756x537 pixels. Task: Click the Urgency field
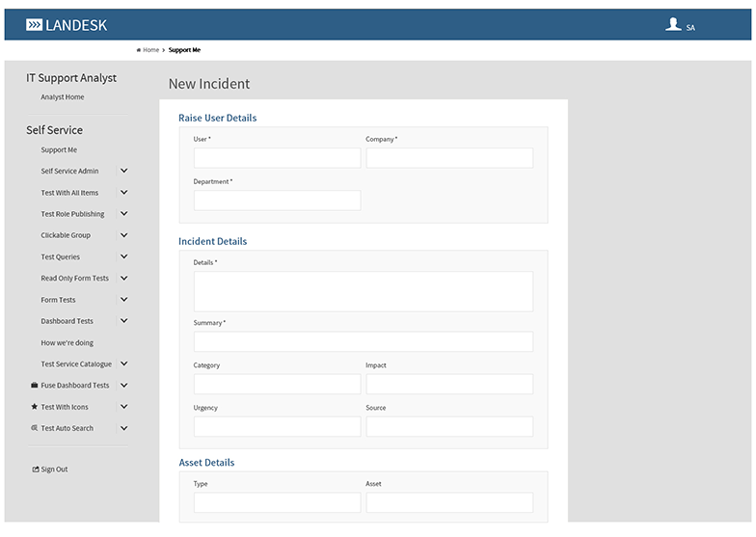tap(277, 426)
